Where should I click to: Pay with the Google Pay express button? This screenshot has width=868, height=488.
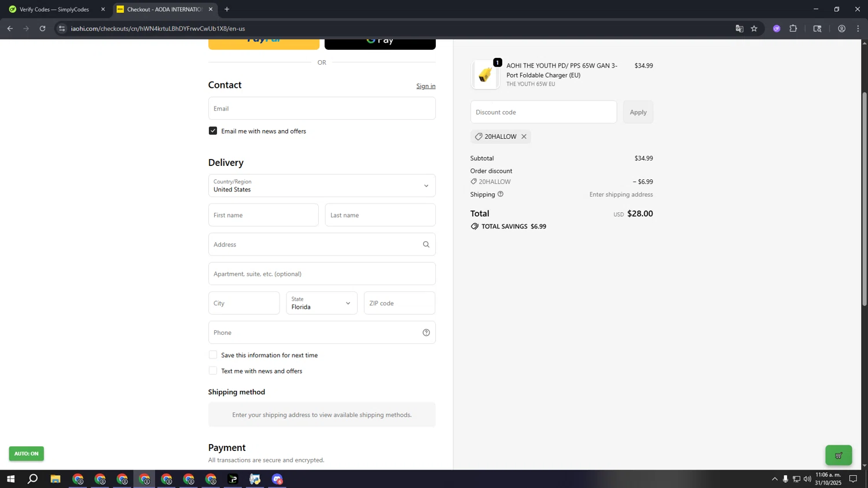click(x=380, y=44)
